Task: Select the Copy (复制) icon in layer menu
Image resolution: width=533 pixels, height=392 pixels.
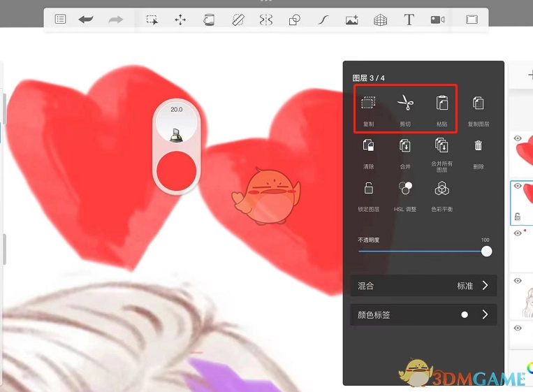Action: point(368,104)
